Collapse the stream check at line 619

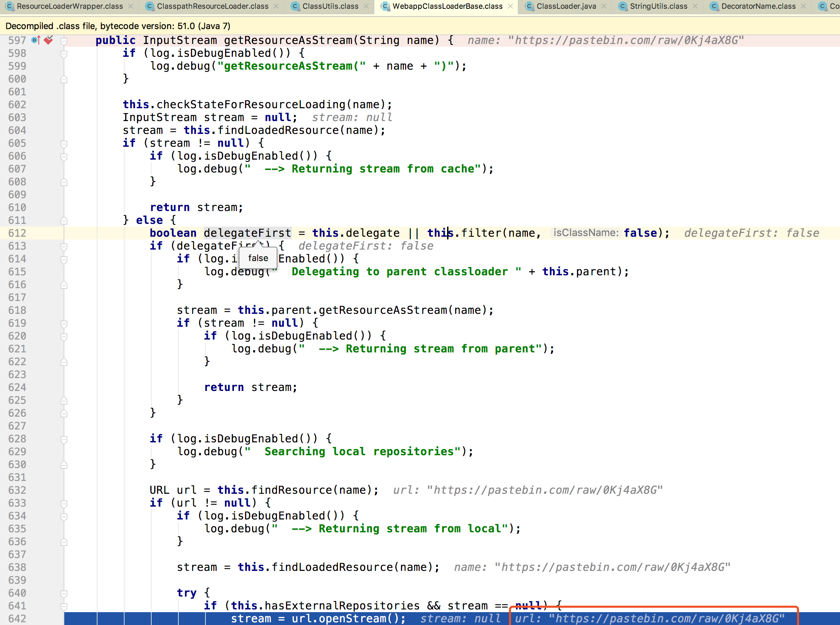pos(64,324)
